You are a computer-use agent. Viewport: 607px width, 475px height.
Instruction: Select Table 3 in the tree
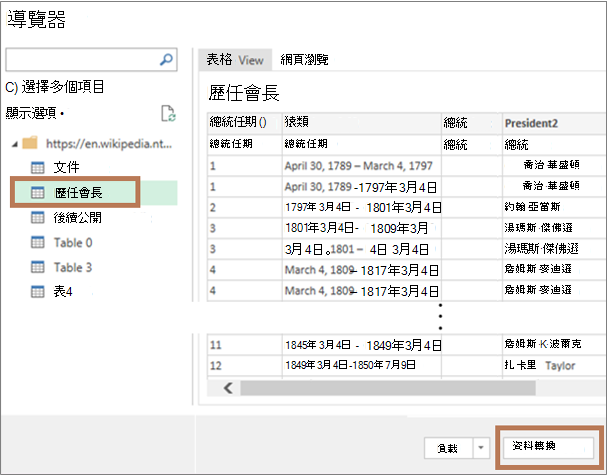(73, 267)
